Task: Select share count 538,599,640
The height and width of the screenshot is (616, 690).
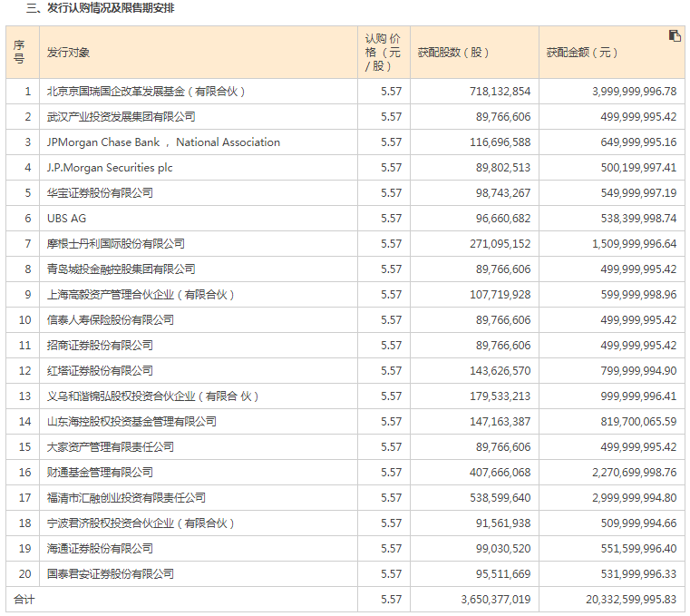Action: [500, 498]
